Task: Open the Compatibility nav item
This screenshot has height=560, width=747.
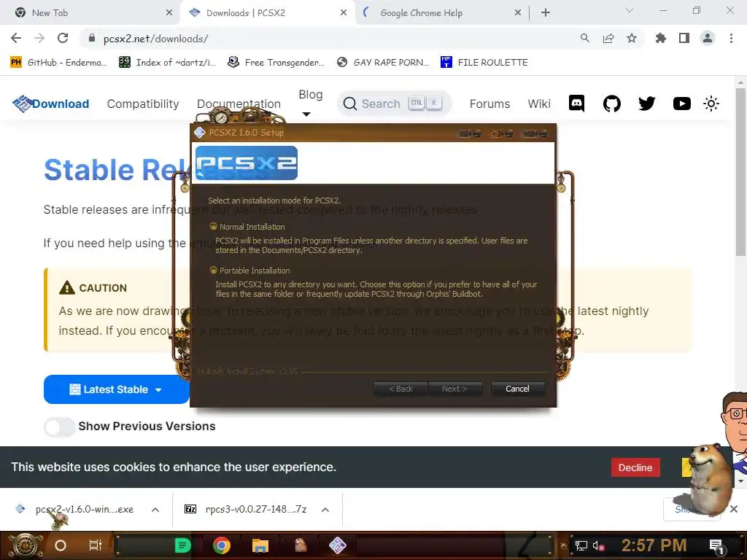Action: (143, 104)
